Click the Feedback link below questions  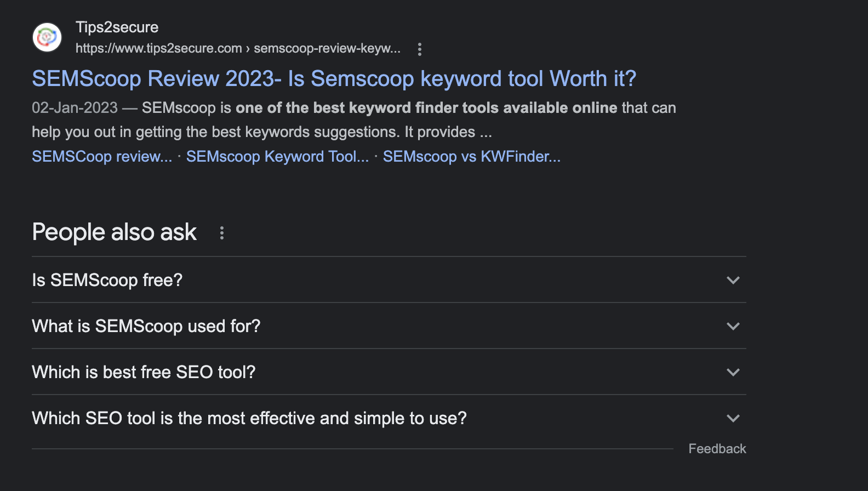pyautogui.click(x=717, y=449)
